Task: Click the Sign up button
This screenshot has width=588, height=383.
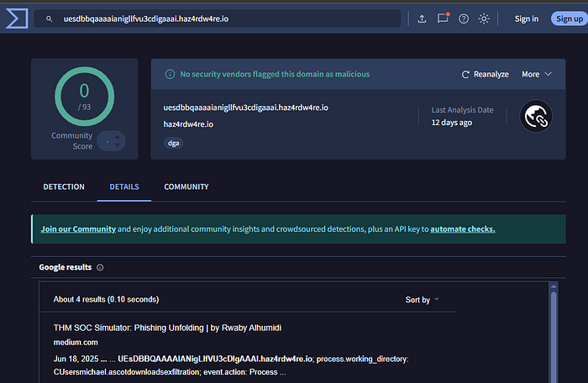Action: (x=570, y=18)
